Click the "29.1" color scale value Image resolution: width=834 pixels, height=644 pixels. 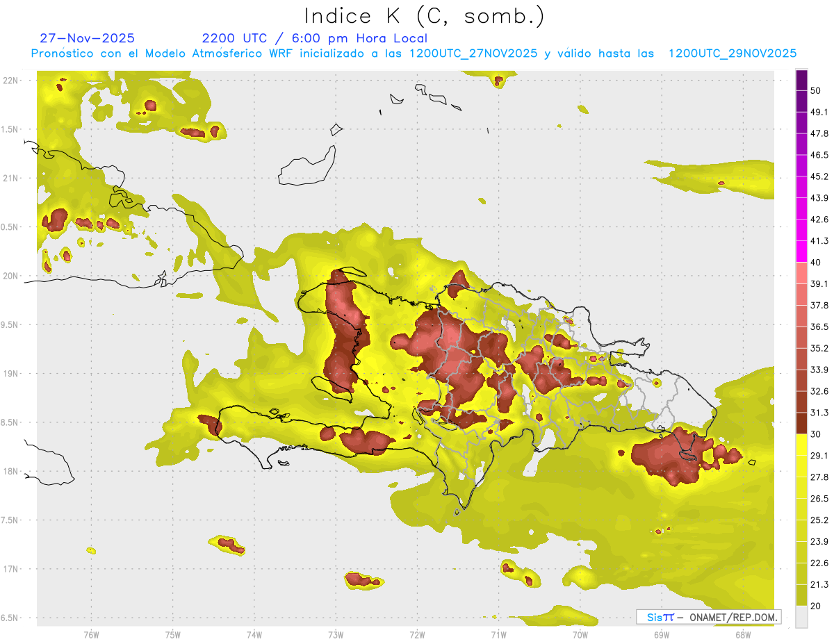pyautogui.click(x=820, y=456)
